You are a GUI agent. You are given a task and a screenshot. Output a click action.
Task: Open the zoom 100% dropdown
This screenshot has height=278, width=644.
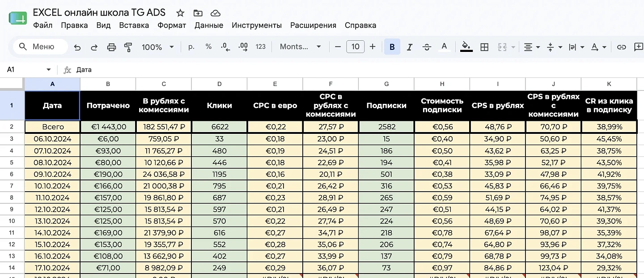(158, 47)
